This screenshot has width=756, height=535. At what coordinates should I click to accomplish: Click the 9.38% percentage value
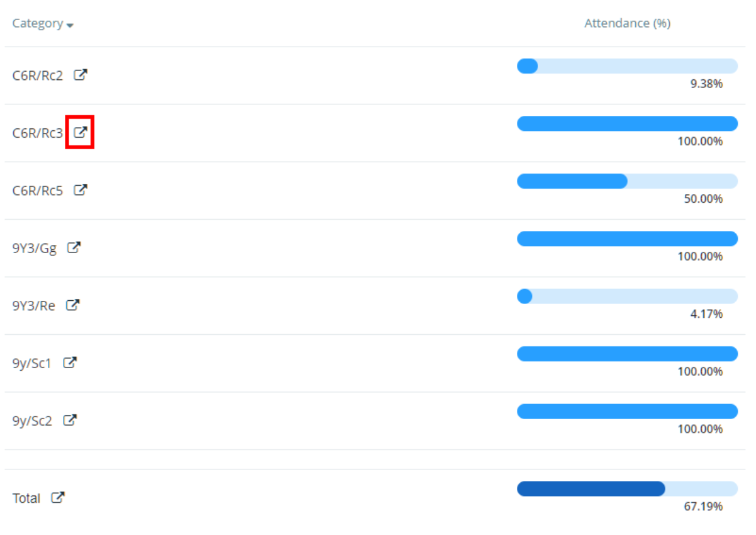708,84
